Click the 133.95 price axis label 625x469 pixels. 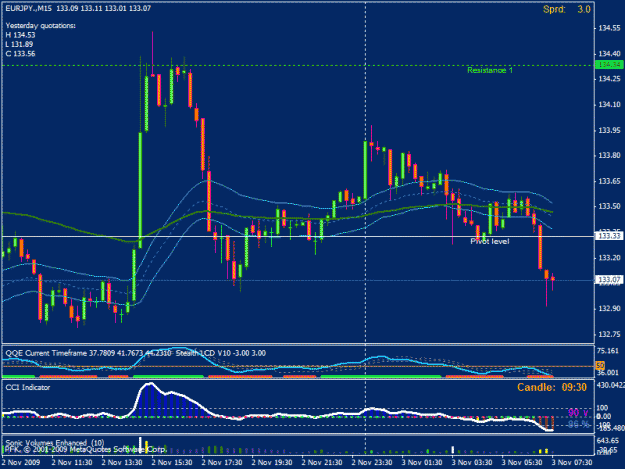pyautogui.click(x=609, y=130)
